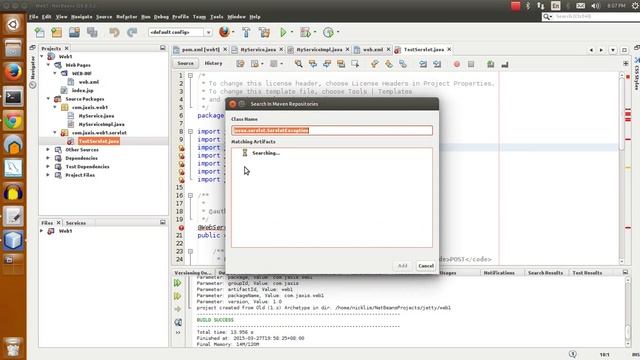This screenshot has height=360, width=640.
Task: Click the split editor icon at right of editor toolbar
Action: (626, 64)
